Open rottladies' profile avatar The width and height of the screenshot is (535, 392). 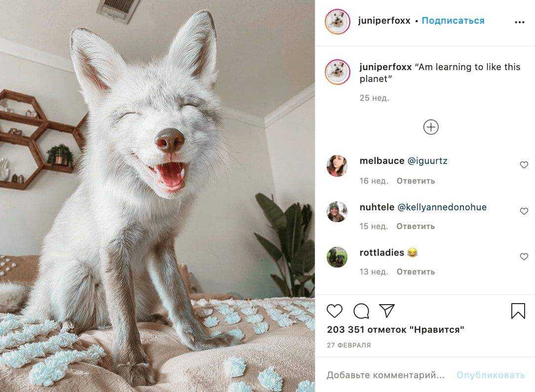pos(337,257)
